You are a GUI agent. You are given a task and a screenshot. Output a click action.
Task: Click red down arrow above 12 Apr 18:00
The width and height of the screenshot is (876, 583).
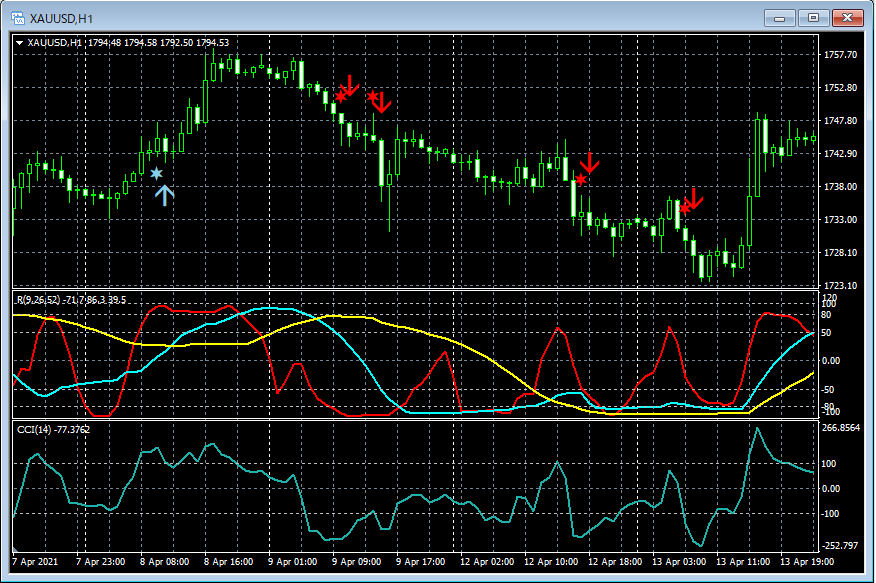[590, 162]
